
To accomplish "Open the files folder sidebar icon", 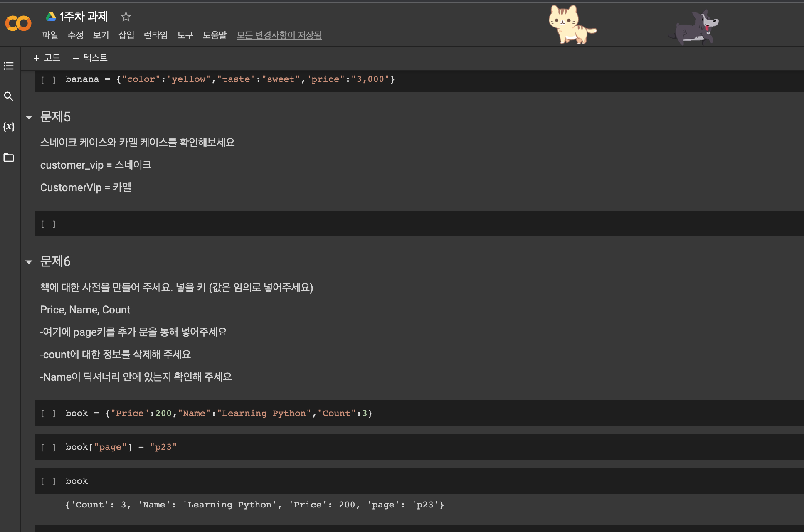I will coord(9,158).
